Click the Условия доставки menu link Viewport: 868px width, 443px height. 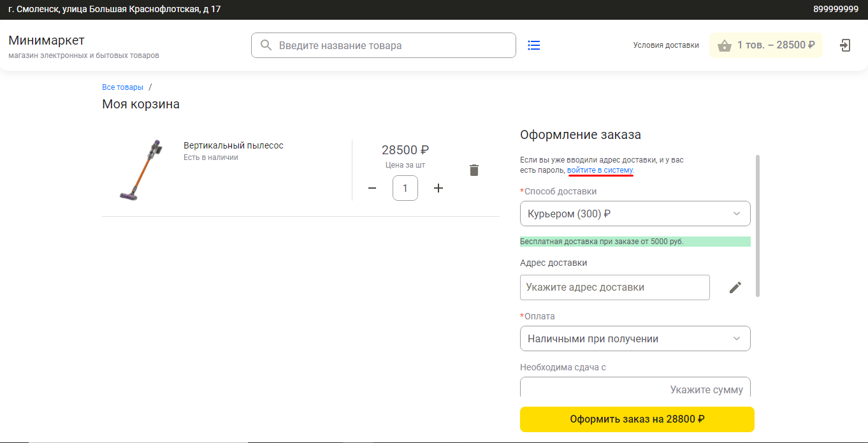click(x=666, y=45)
